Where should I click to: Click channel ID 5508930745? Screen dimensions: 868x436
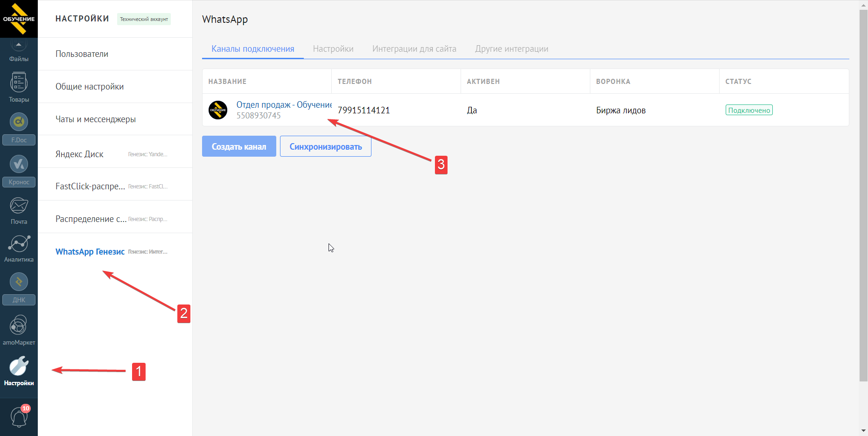(259, 116)
